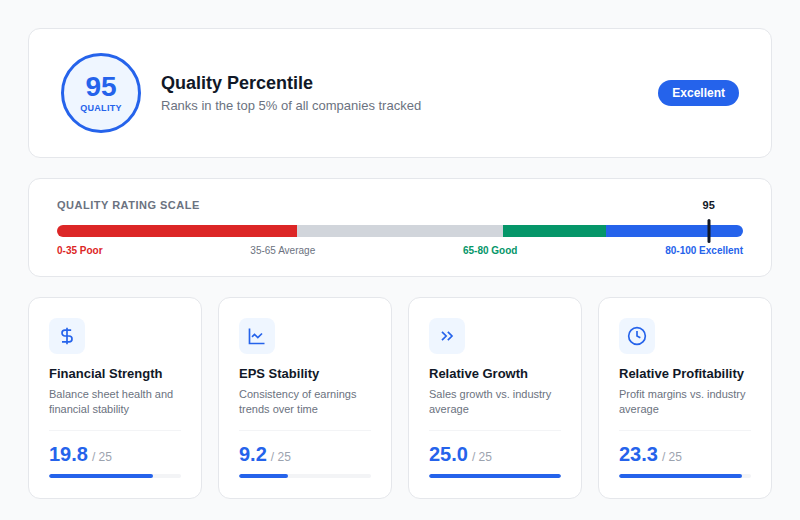Click the 'Balance sheet health' description
This screenshot has height=520, width=800.
coord(111,402)
